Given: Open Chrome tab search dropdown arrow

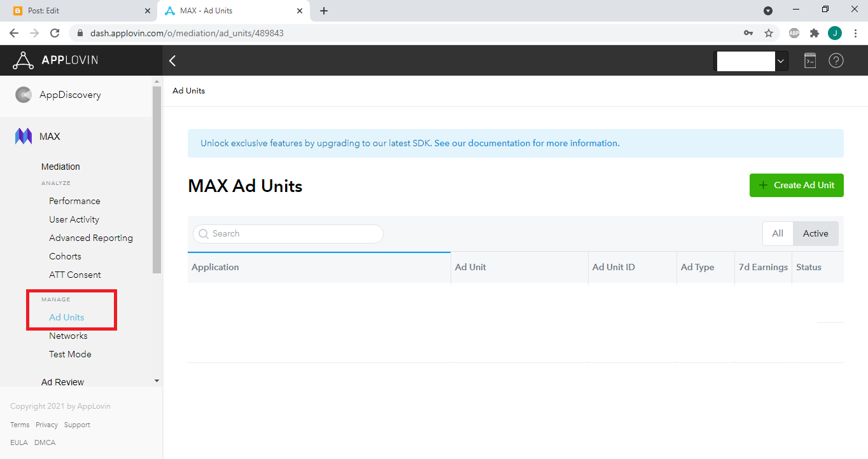Looking at the screenshot, I should (768, 11).
